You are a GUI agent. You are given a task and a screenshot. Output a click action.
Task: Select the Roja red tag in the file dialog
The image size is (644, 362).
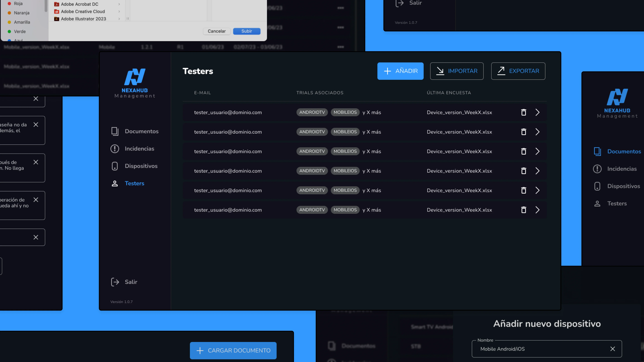(15, 3)
